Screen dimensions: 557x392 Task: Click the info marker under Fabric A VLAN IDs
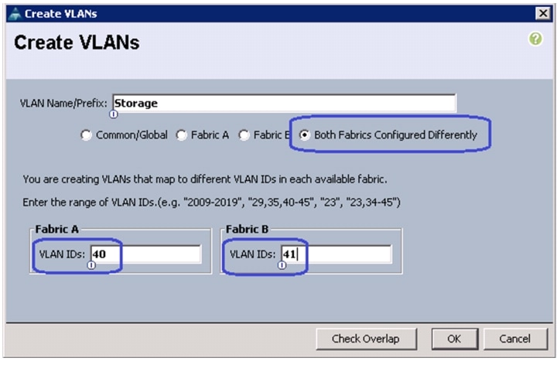[91, 265]
